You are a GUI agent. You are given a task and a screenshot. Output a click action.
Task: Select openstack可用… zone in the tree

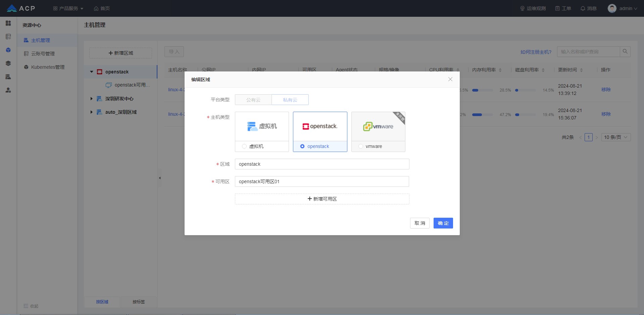(x=132, y=85)
